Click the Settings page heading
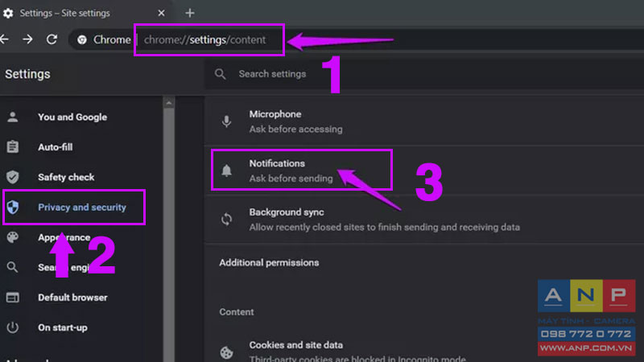The height and width of the screenshot is (362, 644). (x=27, y=74)
